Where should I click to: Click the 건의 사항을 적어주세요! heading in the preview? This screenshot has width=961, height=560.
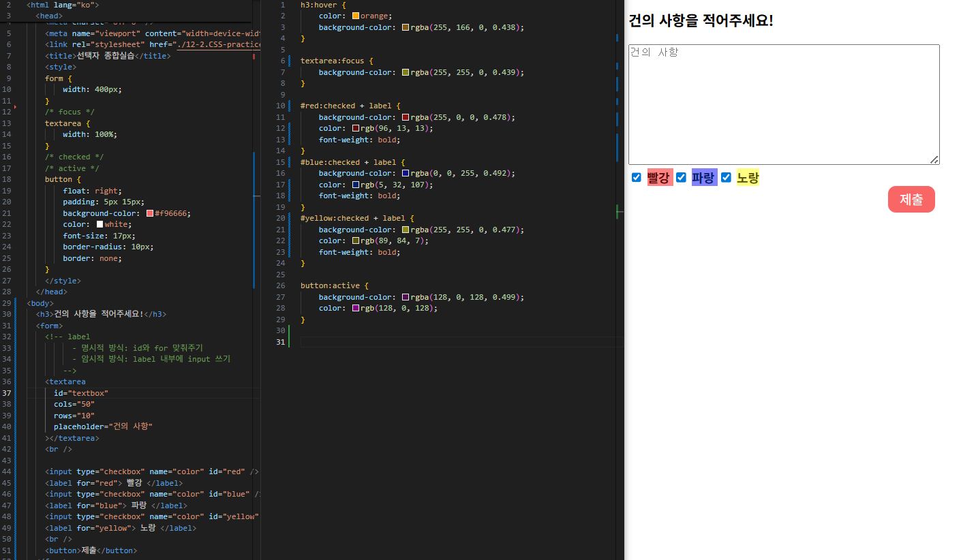tap(701, 20)
